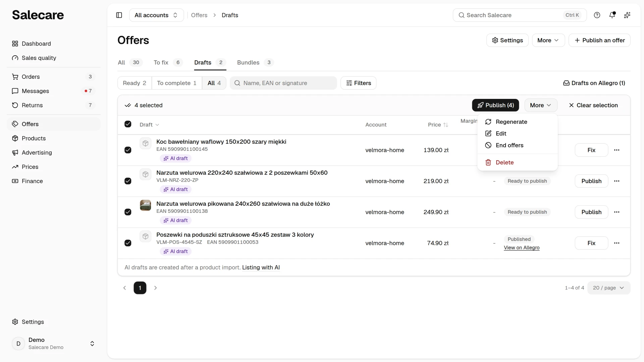Open View on Allegro link
The height and width of the screenshot is (362, 644).
(x=522, y=248)
